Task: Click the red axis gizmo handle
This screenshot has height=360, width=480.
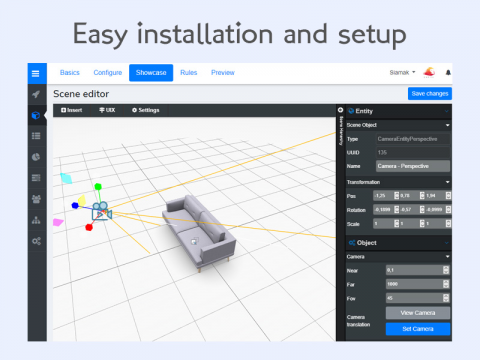Action: pos(89,227)
